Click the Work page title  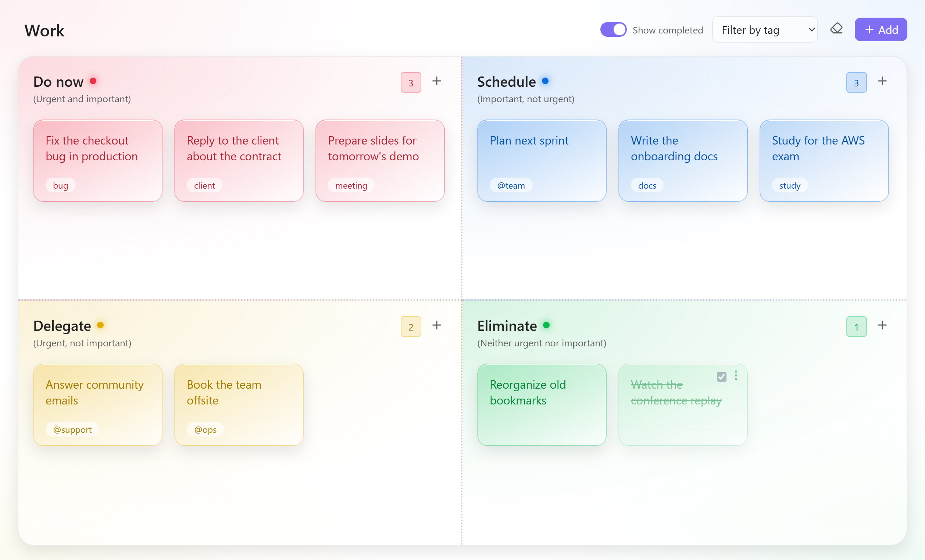tap(44, 31)
